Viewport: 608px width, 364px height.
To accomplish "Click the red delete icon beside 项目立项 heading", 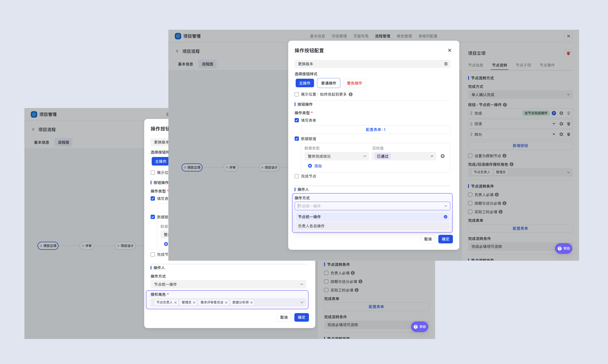I will pyautogui.click(x=568, y=53).
